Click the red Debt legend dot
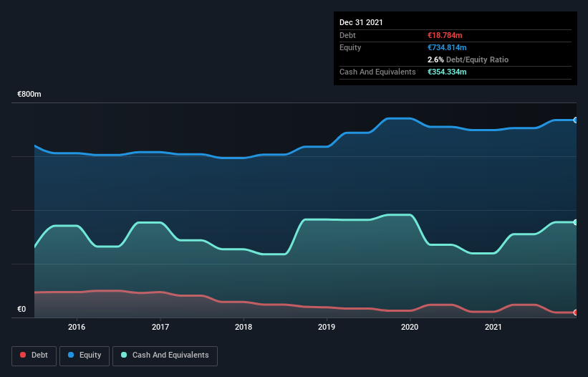588x377 pixels. 23,355
